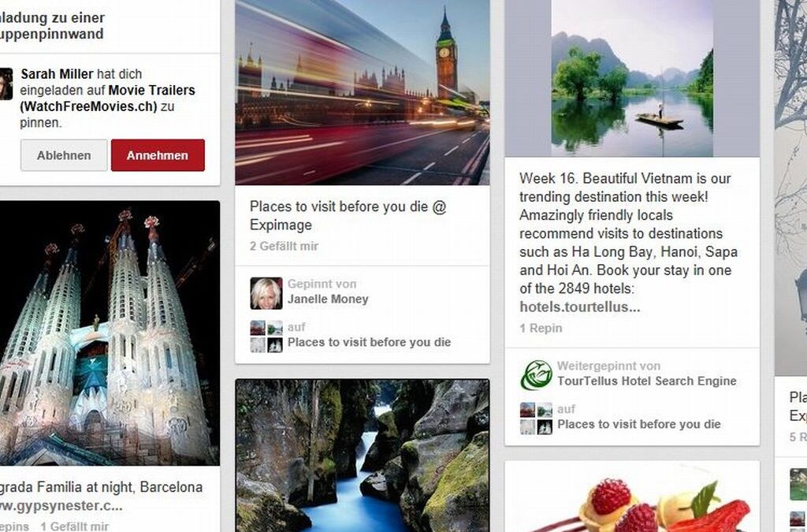The image size is (807, 532).
Task: Open board thumbnail icon under Janelle Money
Action: [266, 337]
